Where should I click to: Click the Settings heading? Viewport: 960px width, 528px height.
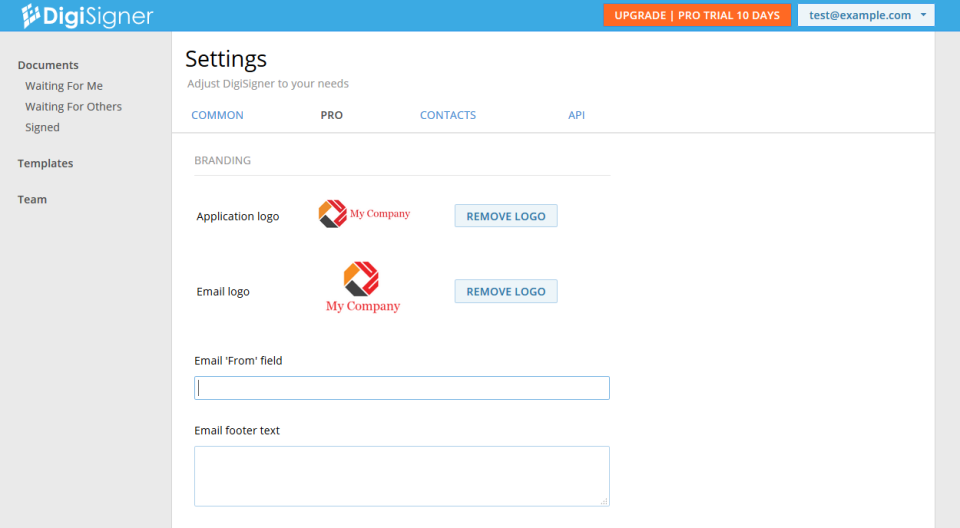[226, 59]
